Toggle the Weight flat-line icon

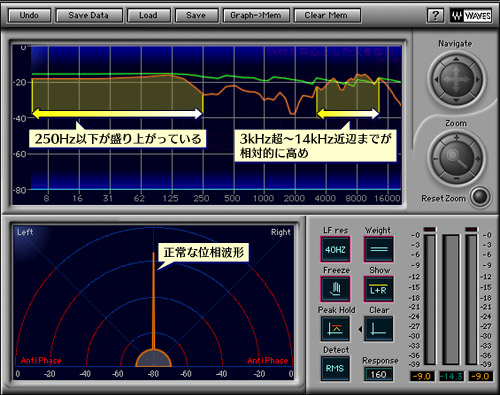379,249
